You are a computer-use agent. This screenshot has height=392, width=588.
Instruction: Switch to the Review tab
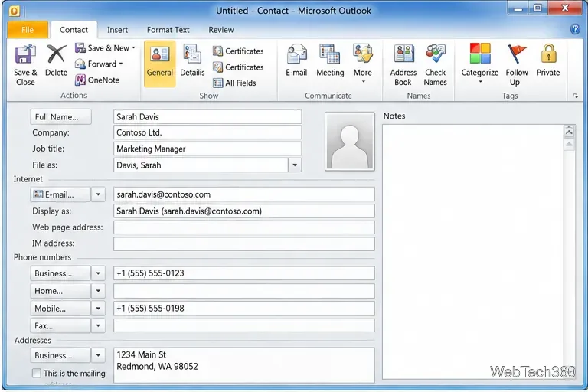[221, 30]
